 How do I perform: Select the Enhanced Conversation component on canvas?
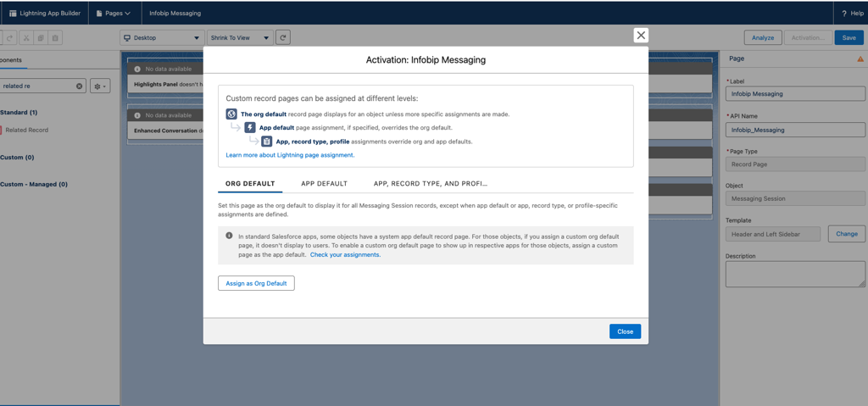pos(166,124)
